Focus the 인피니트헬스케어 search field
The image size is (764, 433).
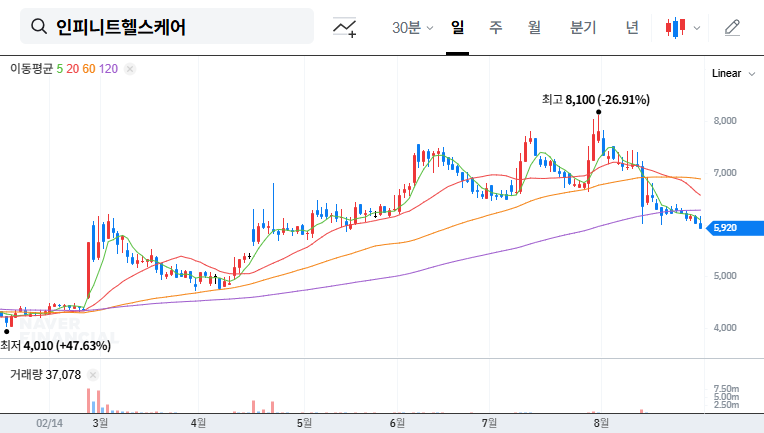(x=167, y=26)
